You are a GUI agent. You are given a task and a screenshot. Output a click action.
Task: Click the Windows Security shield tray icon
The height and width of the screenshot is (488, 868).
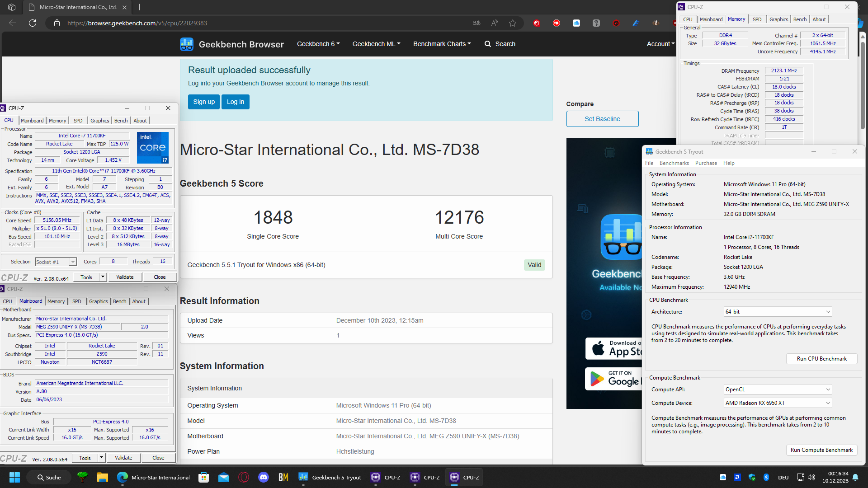click(752, 477)
